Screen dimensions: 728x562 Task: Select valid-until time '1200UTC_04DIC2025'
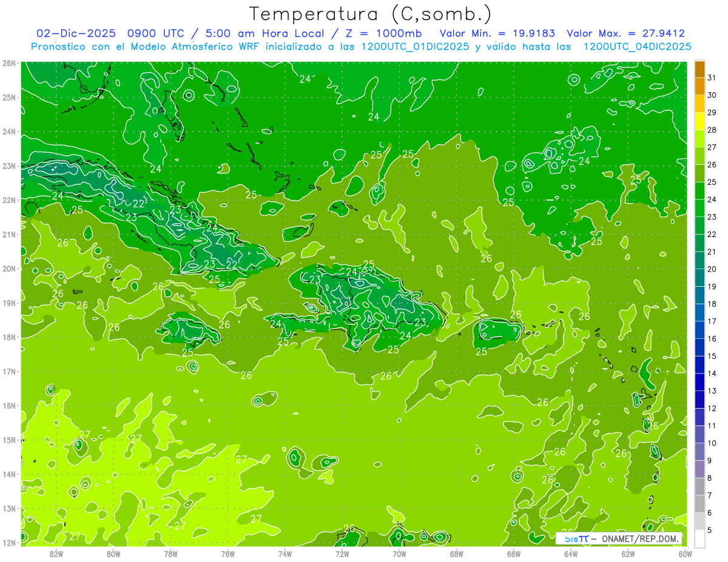pos(638,47)
